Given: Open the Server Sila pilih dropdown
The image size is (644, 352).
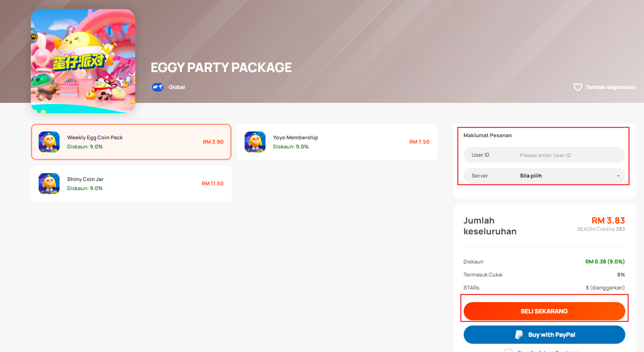Looking at the screenshot, I should pos(544,176).
